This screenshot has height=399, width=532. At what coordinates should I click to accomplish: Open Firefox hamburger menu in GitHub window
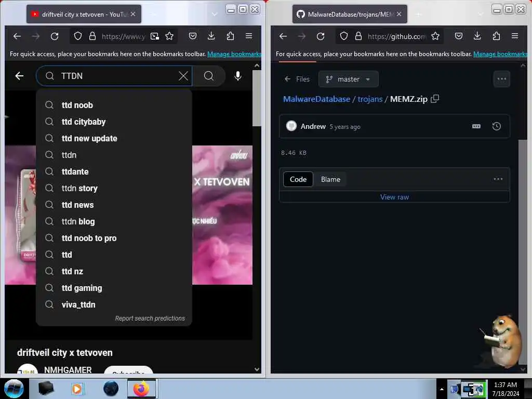515,36
